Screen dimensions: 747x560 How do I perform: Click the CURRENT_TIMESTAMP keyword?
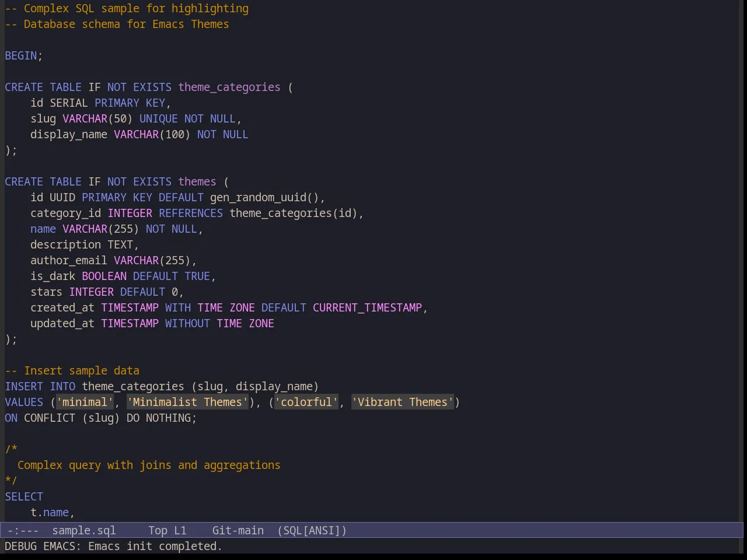pos(367,307)
